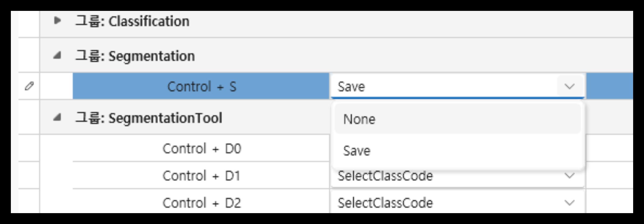
Task: Click SelectClassCode value for Control + D2
Action: tap(385, 203)
